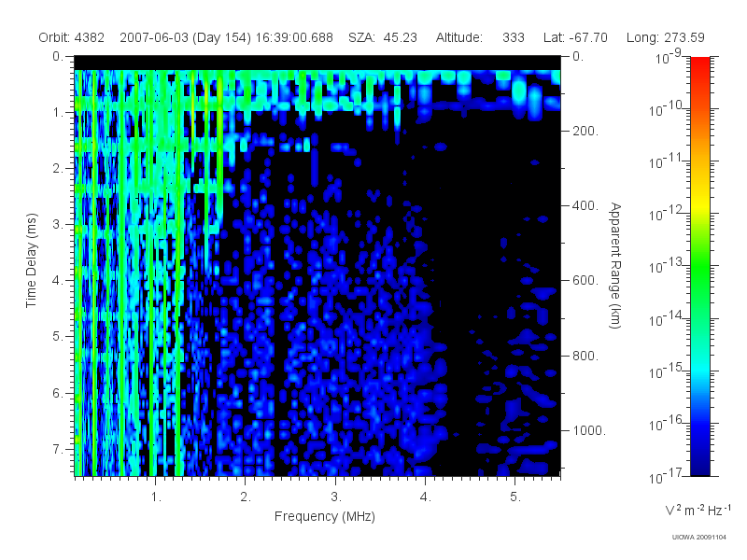747x560 pixels.
Task: Click the 'Time Delay (ms)' axis label
Action: pyautogui.click(x=32, y=260)
